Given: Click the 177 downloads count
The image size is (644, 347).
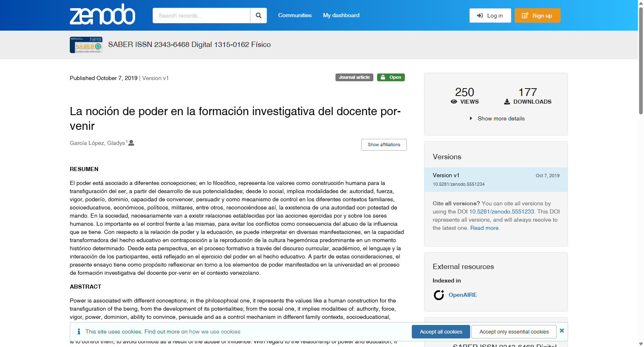Looking at the screenshot, I should pos(528,92).
